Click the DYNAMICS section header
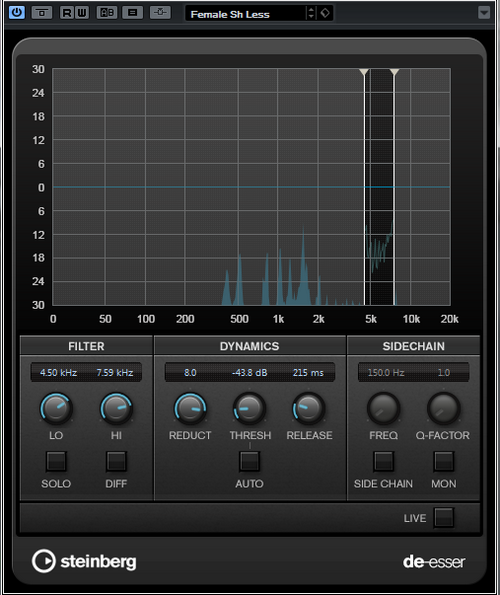Viewport: 500px width, 595px height. point(249,346)
